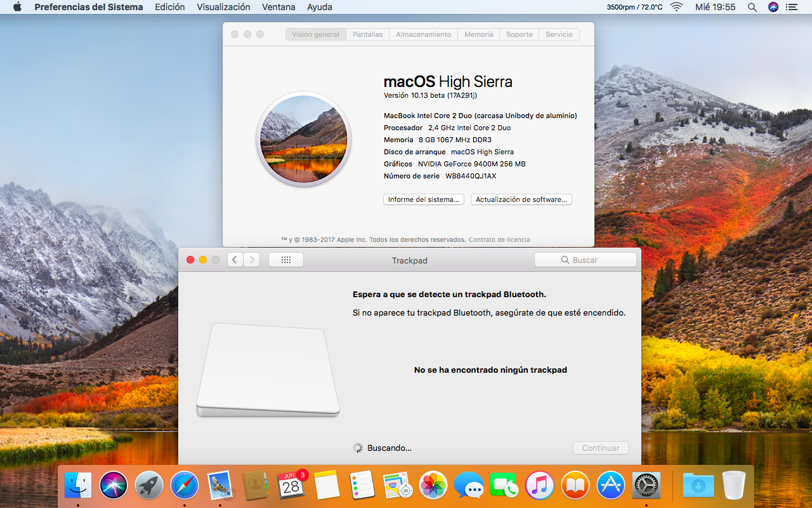Open the Soporte tab
The image size is (812, 508).
tap(520, 34)
